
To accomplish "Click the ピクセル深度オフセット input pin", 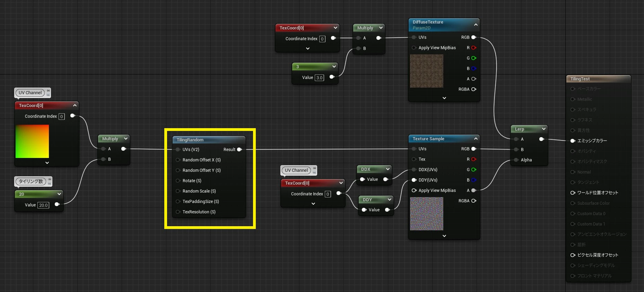I will [x=573, y=255].
